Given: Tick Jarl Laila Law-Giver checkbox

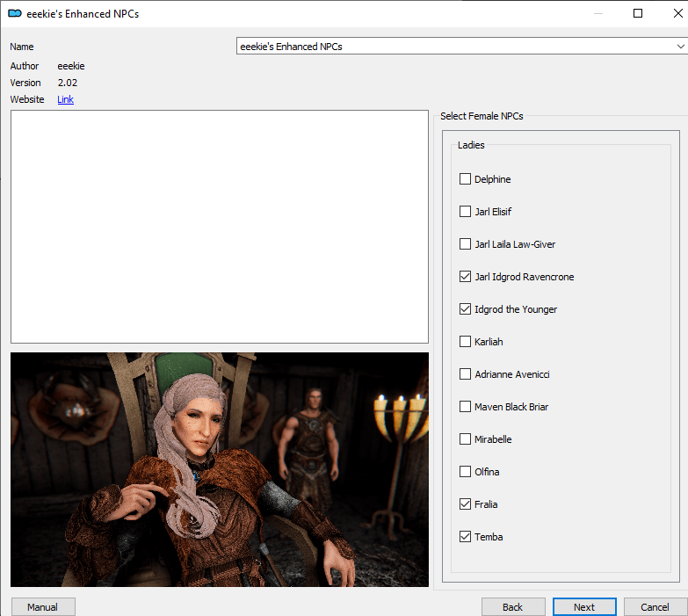Looking at the screenshot, I should 465,244.
